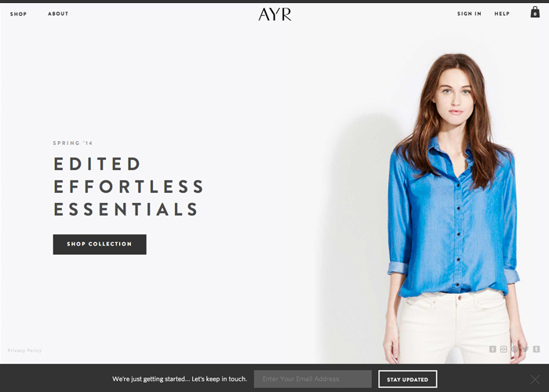This screenshot has width=549, height=392.
Task: Focus the Enter Your Email Address field
Action: point(313,379)
